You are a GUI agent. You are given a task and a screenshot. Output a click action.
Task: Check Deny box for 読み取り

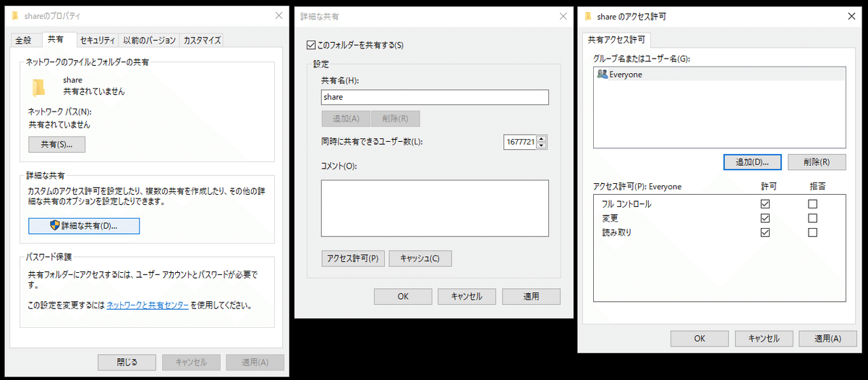point(812,232)
